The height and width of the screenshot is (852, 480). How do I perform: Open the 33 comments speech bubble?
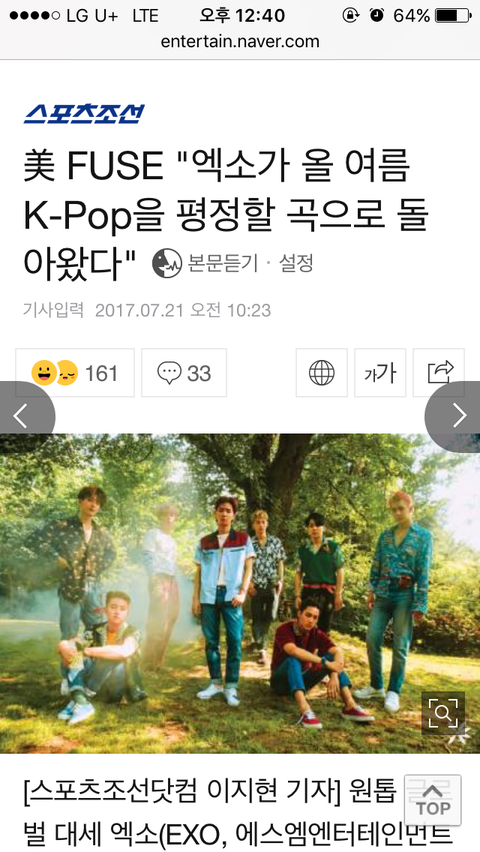click(184, 373)
